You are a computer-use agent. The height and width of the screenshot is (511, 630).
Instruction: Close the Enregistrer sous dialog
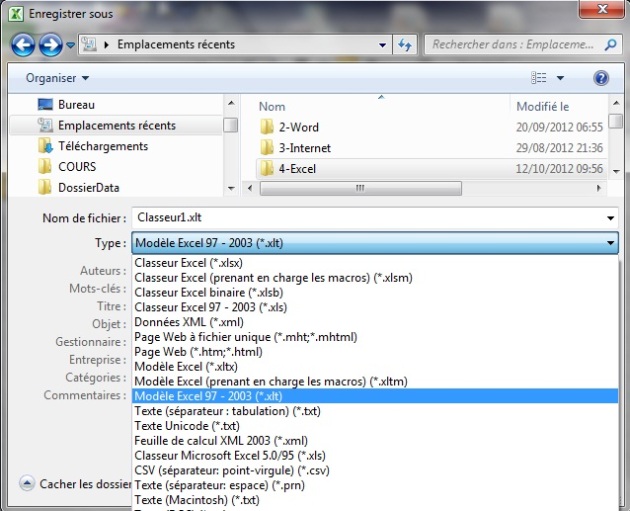click(x=602, y=9)
